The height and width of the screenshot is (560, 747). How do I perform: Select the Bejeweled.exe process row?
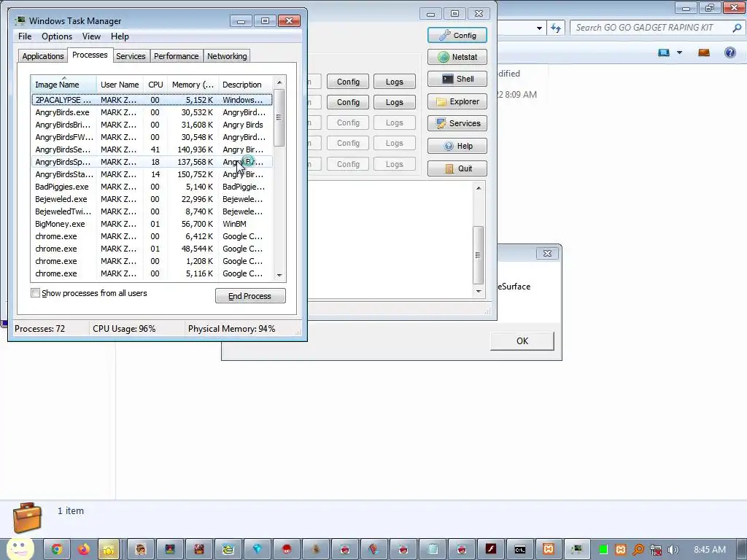pyautogui.click(x=152, y=199)
